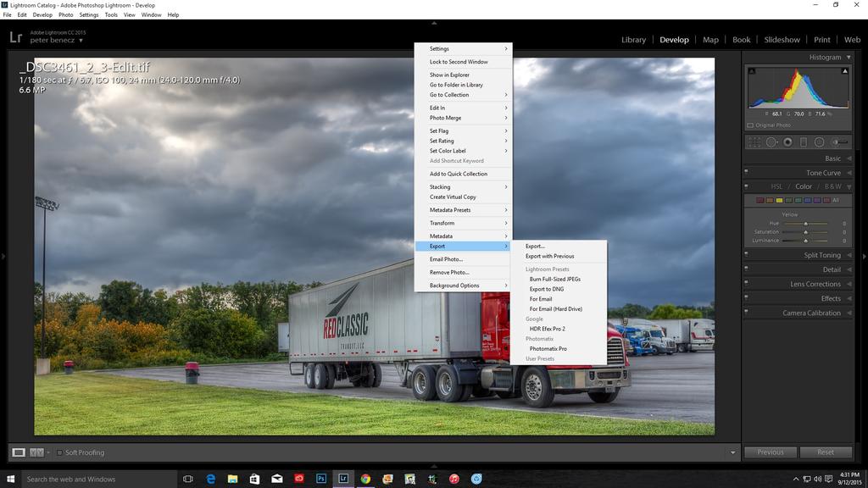The width and height of the screenshot is (868, 488).
Task: Expand the Lens Corrections panel
Action: point(815,284)
